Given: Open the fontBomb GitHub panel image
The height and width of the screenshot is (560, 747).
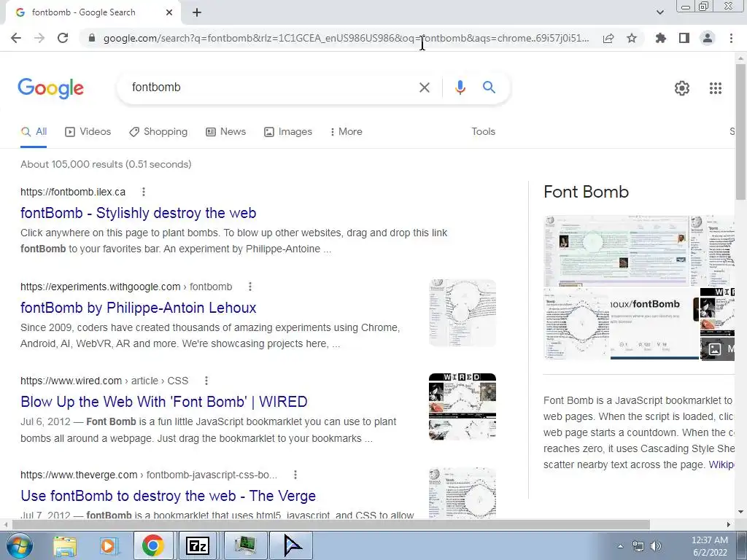Looking at the screenshot, I should pyautogui.click(x=654, y=324).
